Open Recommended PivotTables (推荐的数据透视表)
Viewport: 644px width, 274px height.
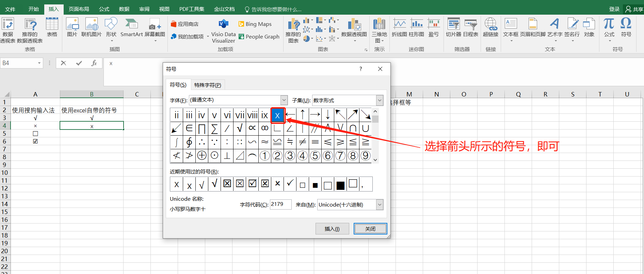click(30, 30)
